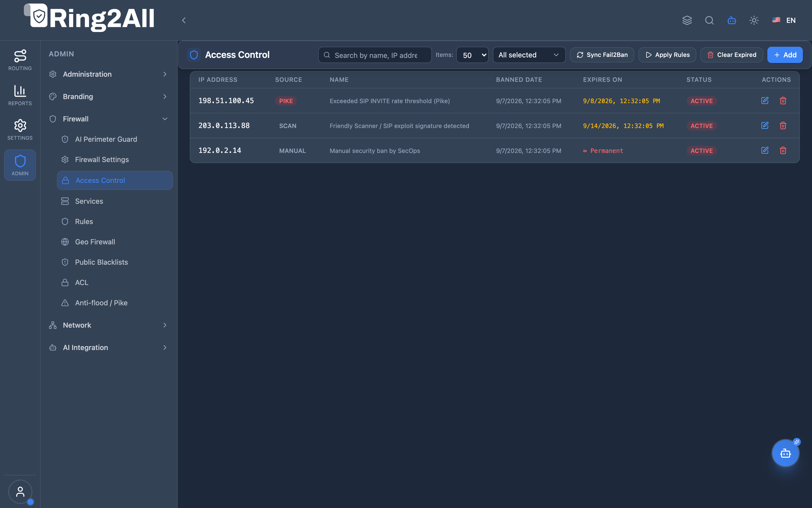Click IP address 198.51.100.45
This screenshot has width=812, height=508.
(x=226, y=101)
